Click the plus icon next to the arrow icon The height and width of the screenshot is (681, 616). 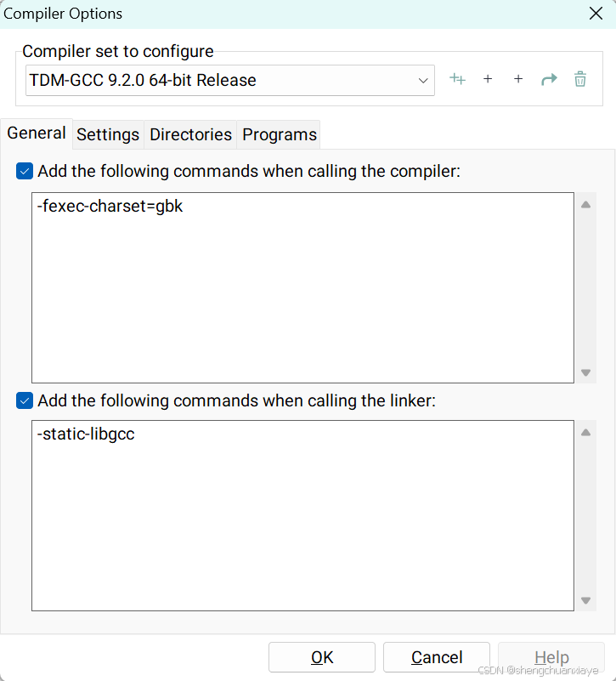(518, 79)
